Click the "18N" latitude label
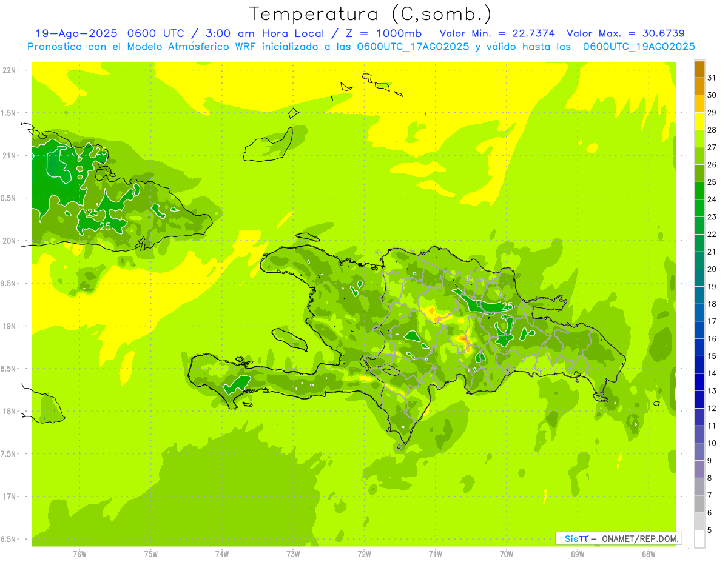 10,412
